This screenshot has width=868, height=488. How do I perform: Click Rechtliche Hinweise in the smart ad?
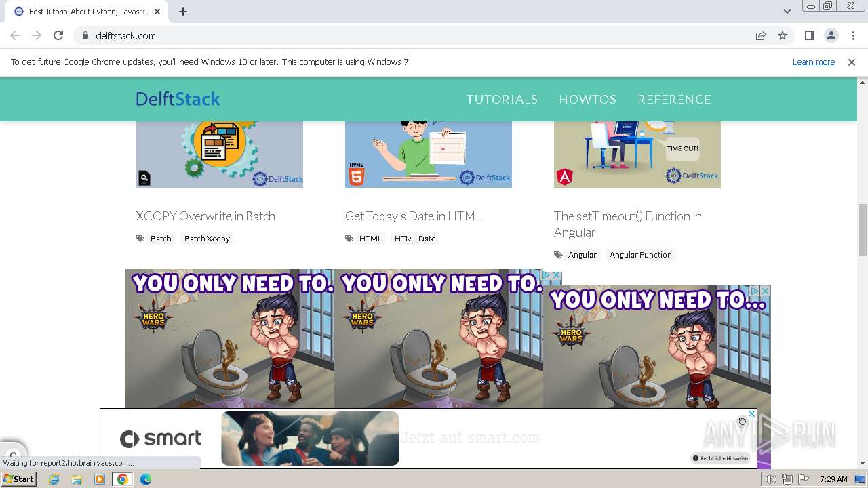pyautogui.click(x=721, y=458)
